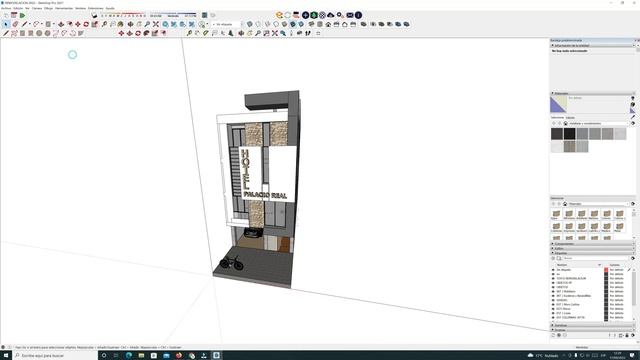The image size is (640, 360).
Task: Click the blue info extension icon top right
Action: coord(358,15)
